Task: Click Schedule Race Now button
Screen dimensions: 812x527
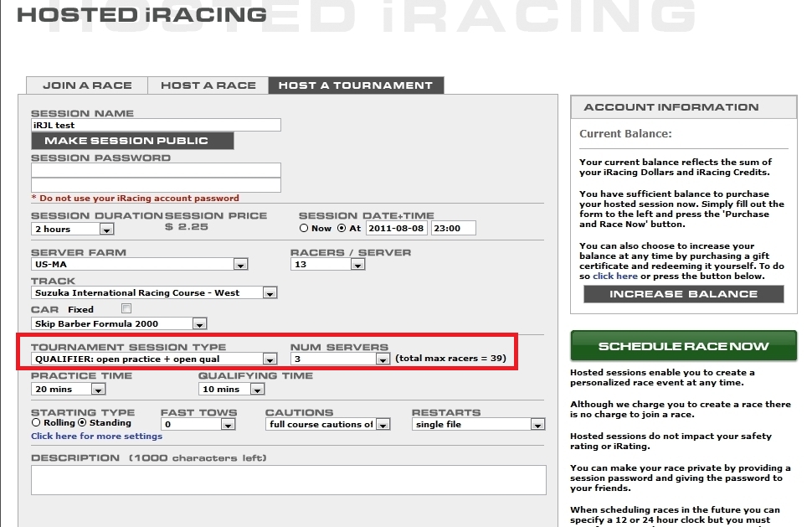Action: (684, 346)
